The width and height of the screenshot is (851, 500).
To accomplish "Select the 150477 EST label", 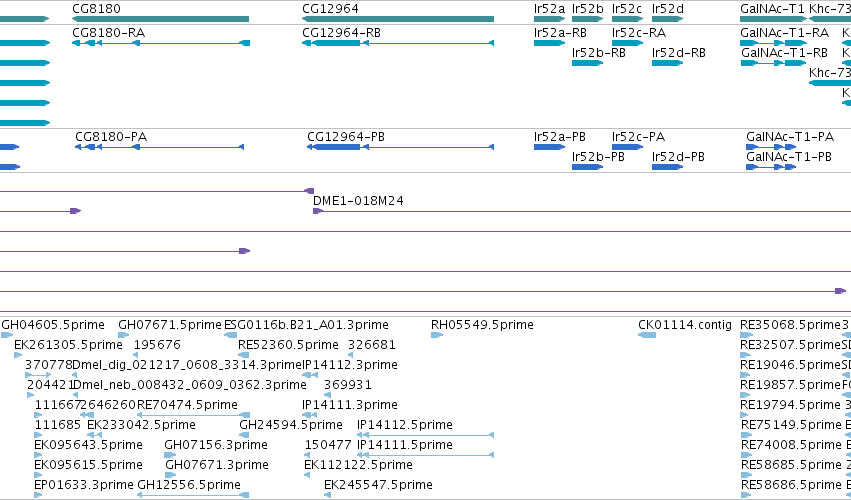I will [x=328, y=445].
